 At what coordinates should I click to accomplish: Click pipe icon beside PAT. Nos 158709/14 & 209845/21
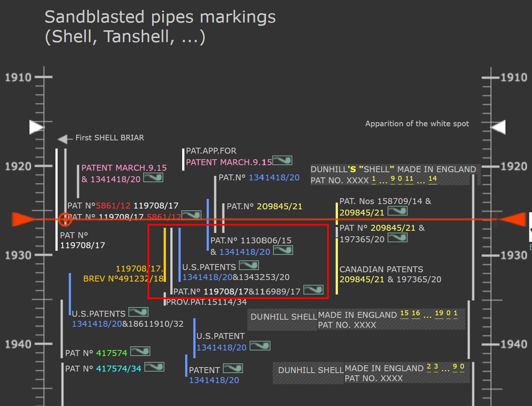(x=397, y=211)
